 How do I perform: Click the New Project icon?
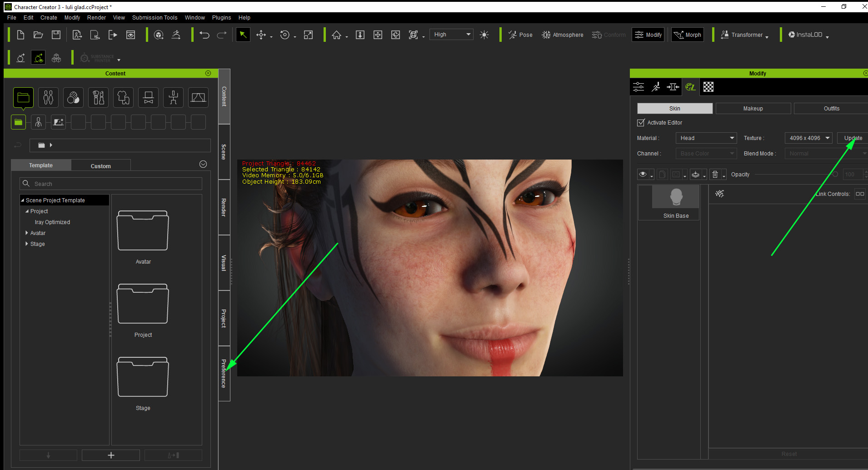[x=20, y=35]
